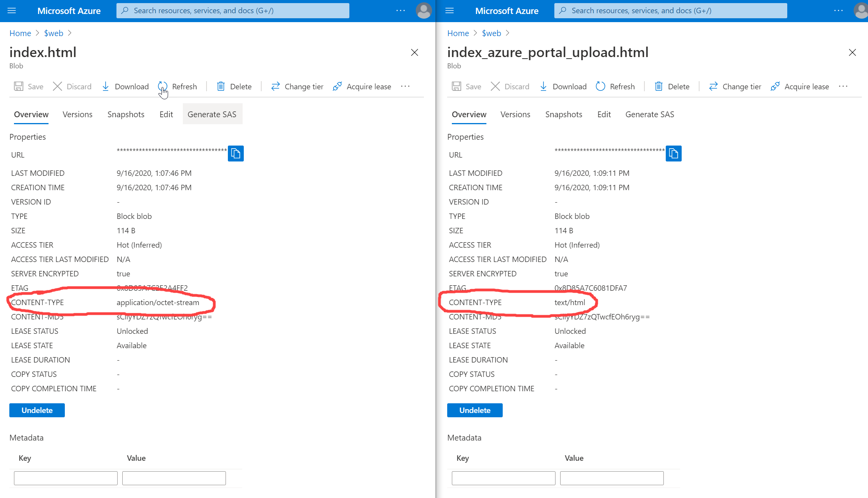Click Change tier in right panel
The image size is (868, 498).
tap(735, 86)
